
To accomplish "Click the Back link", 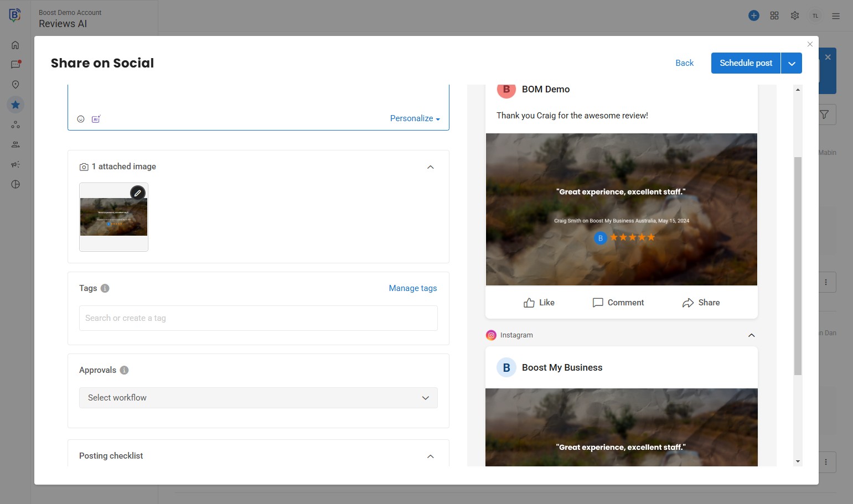I will point(684,63).
